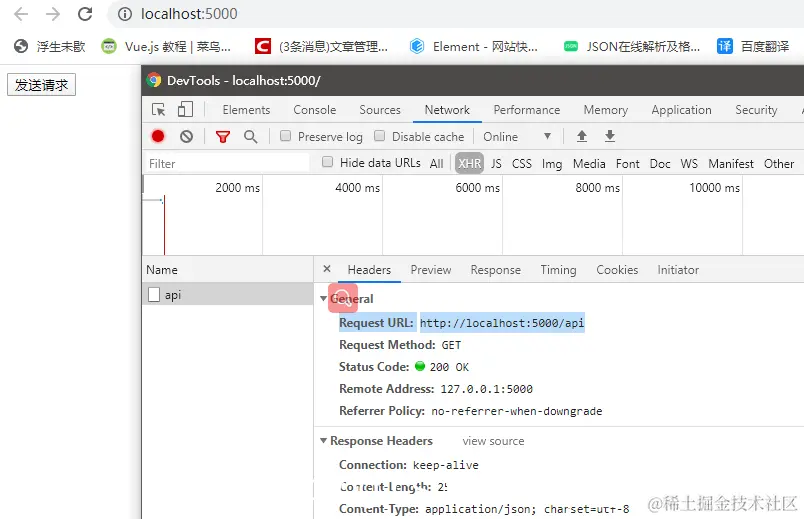The width and height of the screenshot is (804, 519).
Task: Click the Request URL value http://localhost:5000/api
Action: (x=502, y=323)
